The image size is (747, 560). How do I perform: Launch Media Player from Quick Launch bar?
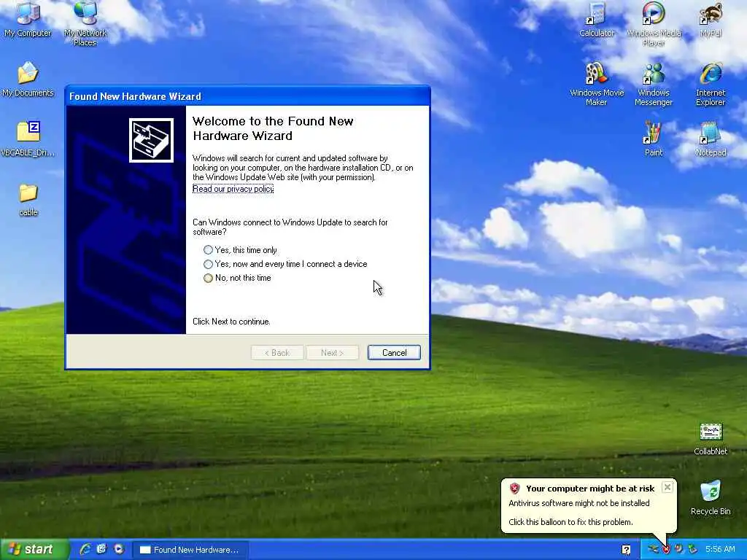pyautogui.click(x=119, y=550)
